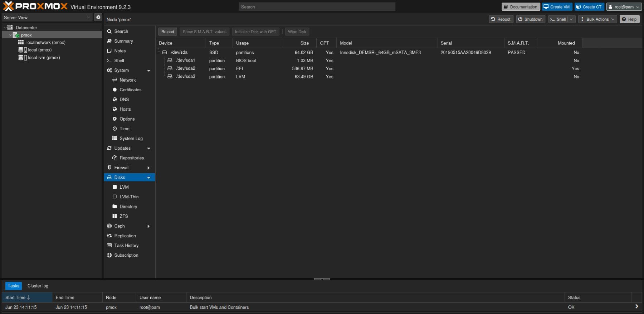644x314 pixels.
Task: Open the Bulk Actions dropdown
Action: coord(597,19)
